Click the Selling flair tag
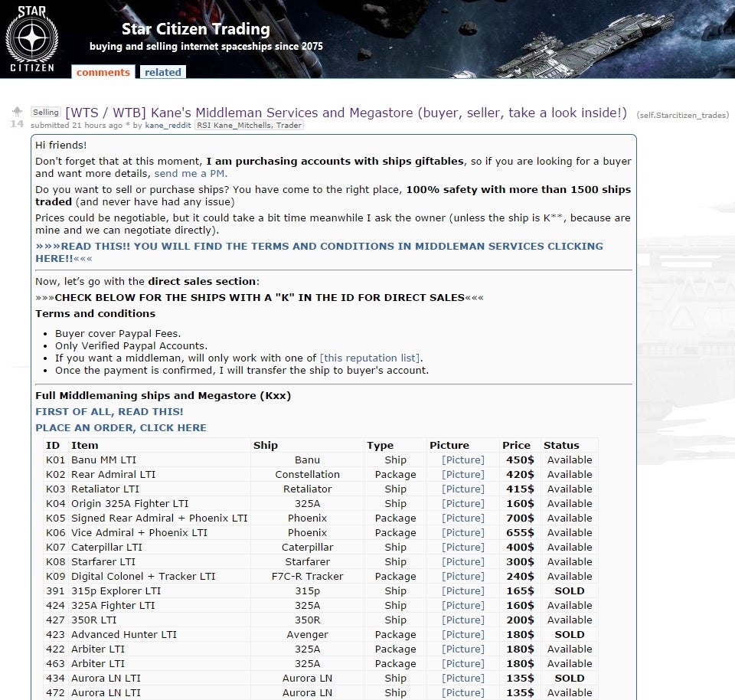 (46, 113)
